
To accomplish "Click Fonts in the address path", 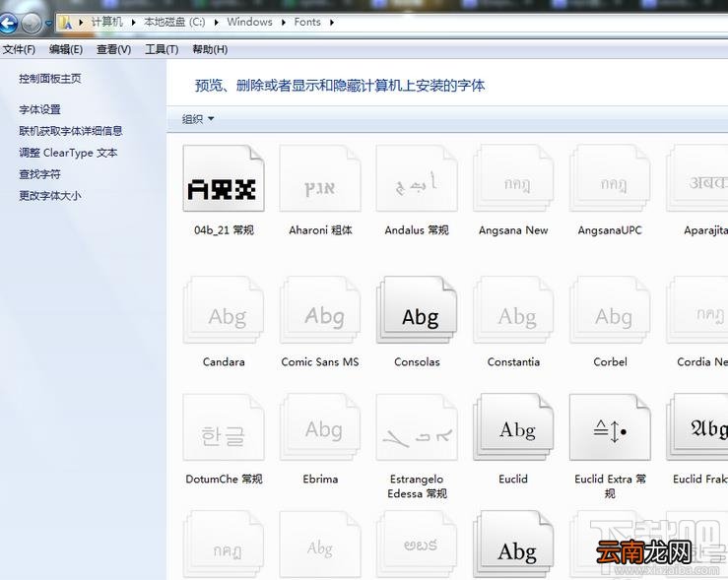I will pyautogui.click(x=307, y=22).
